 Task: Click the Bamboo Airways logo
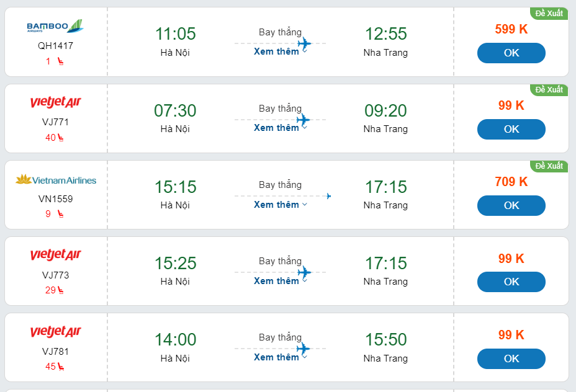click(55, 26)
